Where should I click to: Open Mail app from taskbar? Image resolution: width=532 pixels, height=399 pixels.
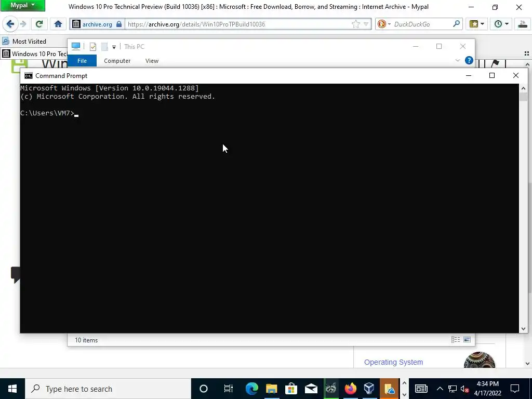click(x=311, y=389)
